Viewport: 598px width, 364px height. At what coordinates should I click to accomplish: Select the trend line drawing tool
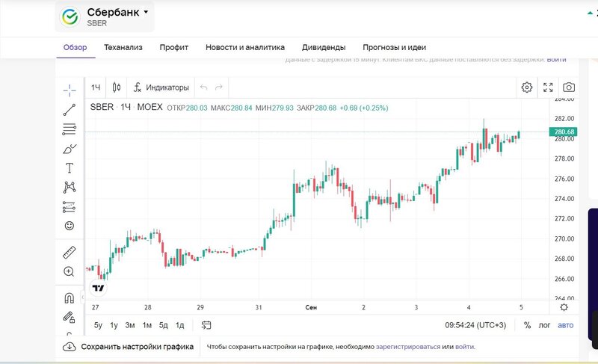[x=70, y=110]
